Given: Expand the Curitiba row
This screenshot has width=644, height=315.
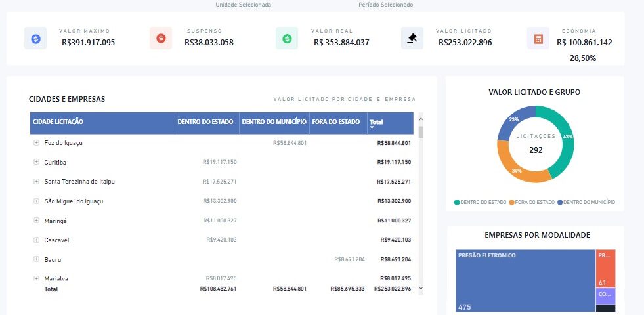Looking at the screenshot, I should 36,162.
